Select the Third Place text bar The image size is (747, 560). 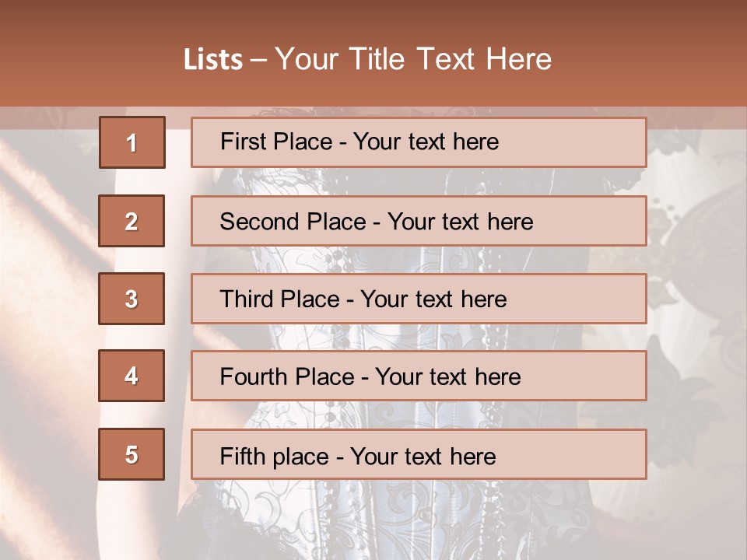(419, 299)
